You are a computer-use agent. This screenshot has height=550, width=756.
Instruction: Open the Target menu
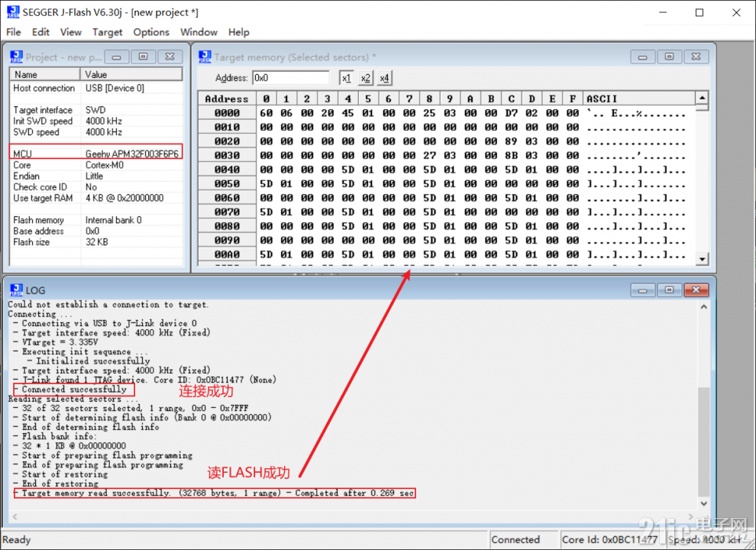pos(107,32)
